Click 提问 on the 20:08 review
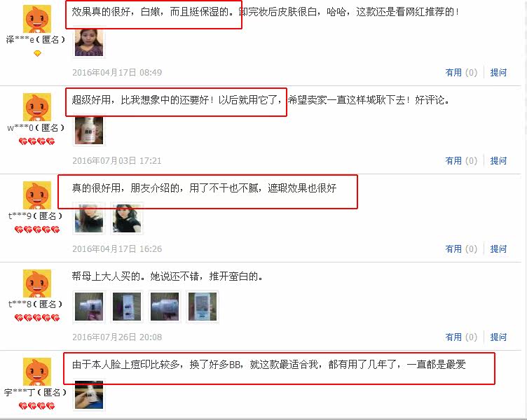Viewport: 527px width, 420px height. (x=498, y=337)
